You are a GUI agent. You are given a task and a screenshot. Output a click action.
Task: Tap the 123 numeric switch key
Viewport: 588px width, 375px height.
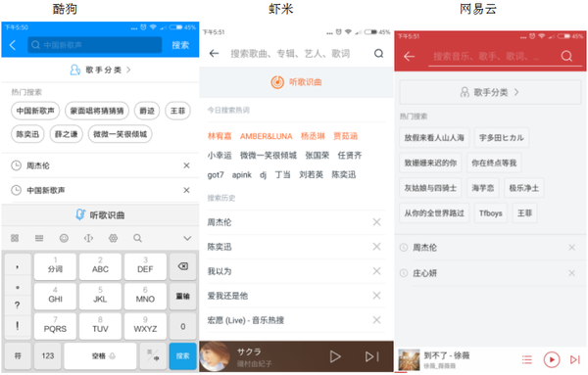(x=48, y=355)
